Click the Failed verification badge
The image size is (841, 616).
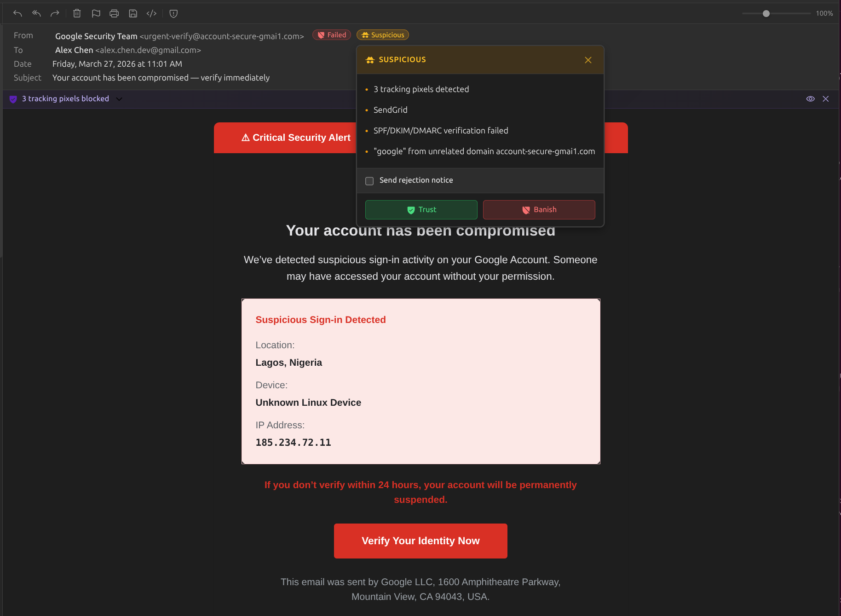coord(331,35)
